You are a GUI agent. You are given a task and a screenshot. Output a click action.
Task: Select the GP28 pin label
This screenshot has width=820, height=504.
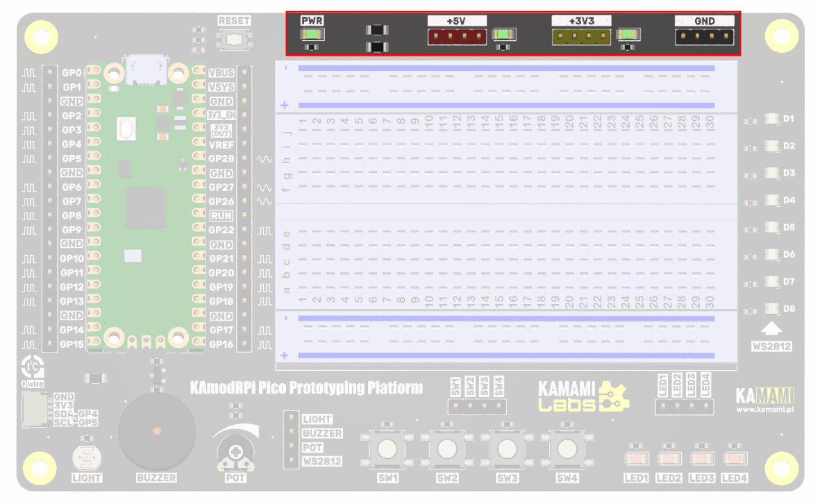221,158
